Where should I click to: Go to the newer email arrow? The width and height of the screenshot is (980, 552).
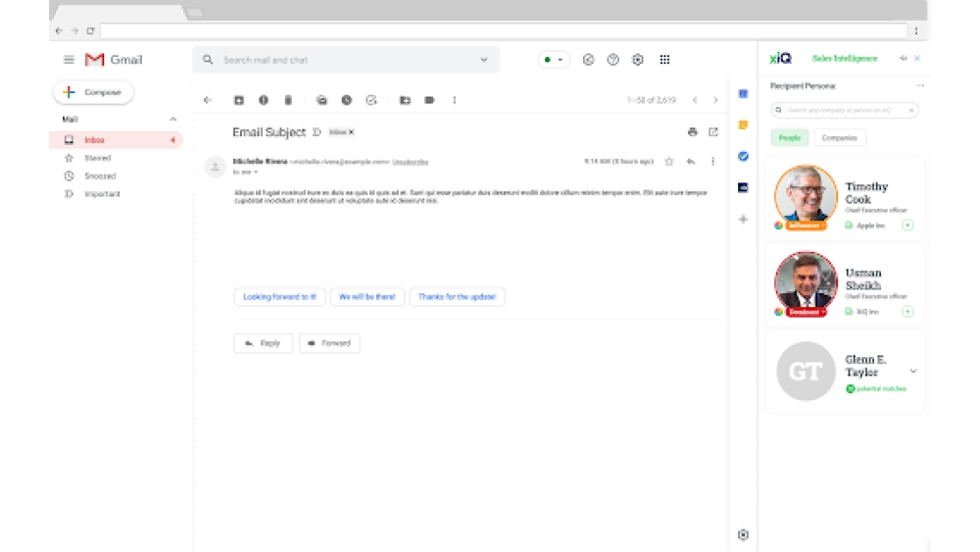tap(695, 100)
